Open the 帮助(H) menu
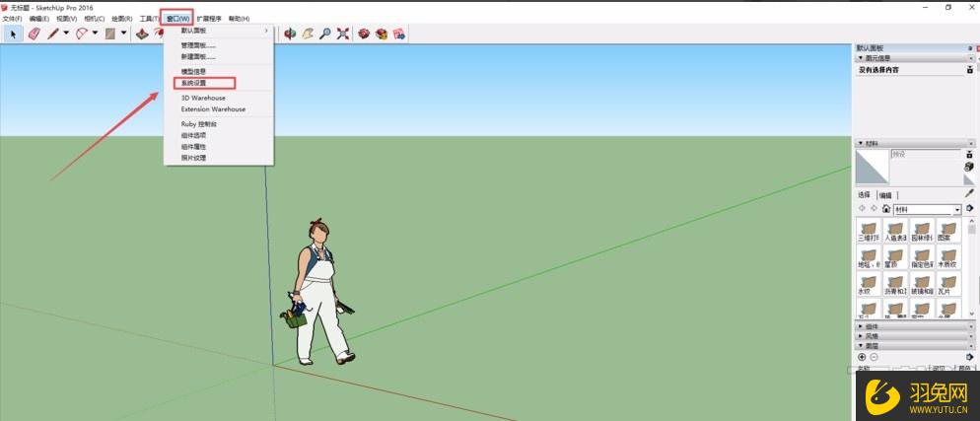 pyautogui.click(x=239, y=19)
